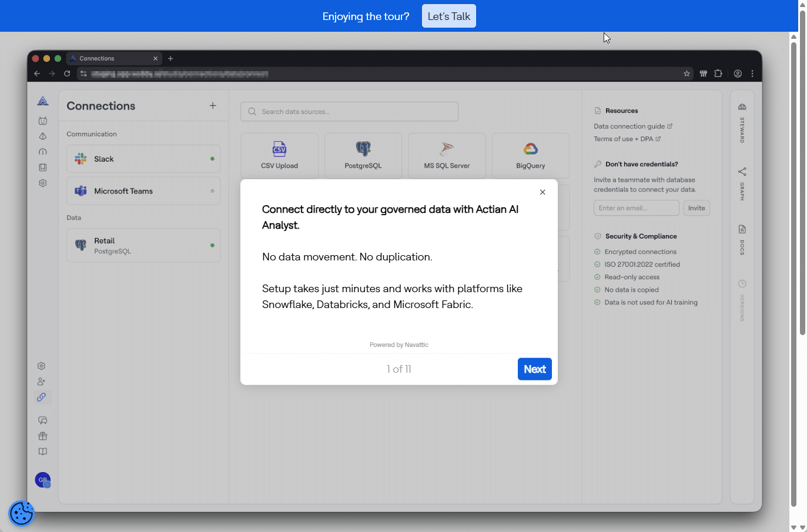Open the bookmark page icon in upper sidebar
The image size is (807, 532).
pos(43,168)
